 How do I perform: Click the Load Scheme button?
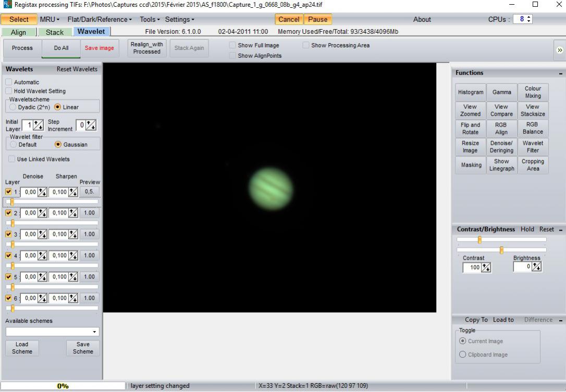tap(22, 348)
